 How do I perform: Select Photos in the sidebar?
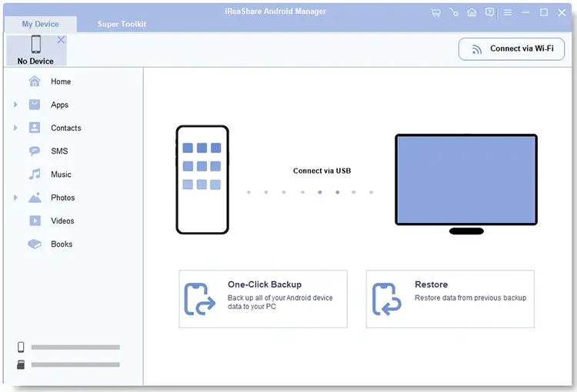62,198
